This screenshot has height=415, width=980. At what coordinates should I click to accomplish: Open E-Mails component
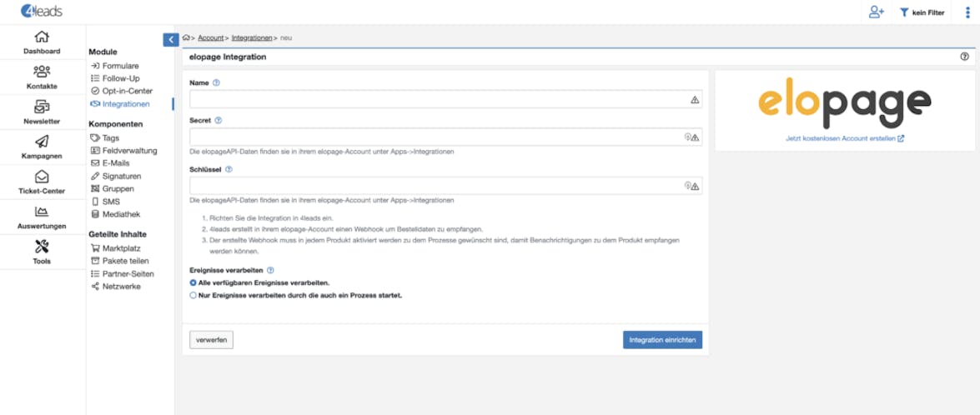click(110, 163)
